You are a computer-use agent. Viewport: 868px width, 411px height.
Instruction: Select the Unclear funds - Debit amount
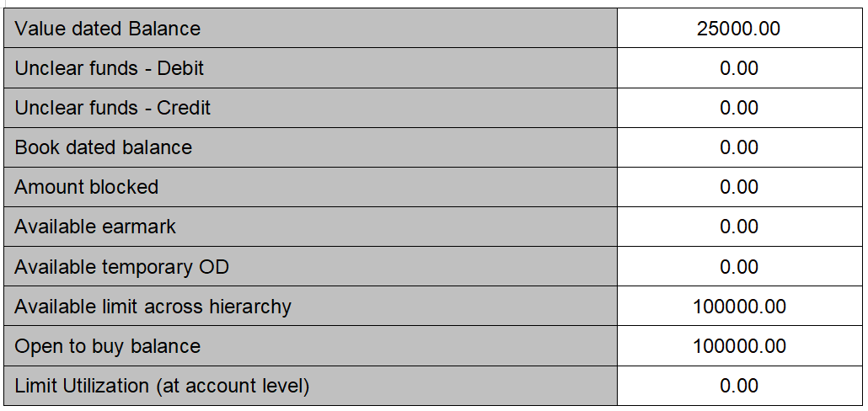point(739,68)
